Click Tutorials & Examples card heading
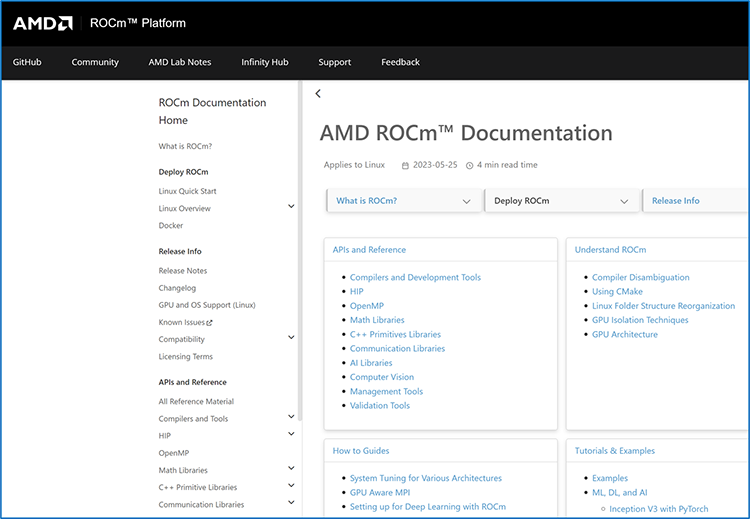Image resolution: width=750 pixels, height=519 pixels. pos(615,451)
